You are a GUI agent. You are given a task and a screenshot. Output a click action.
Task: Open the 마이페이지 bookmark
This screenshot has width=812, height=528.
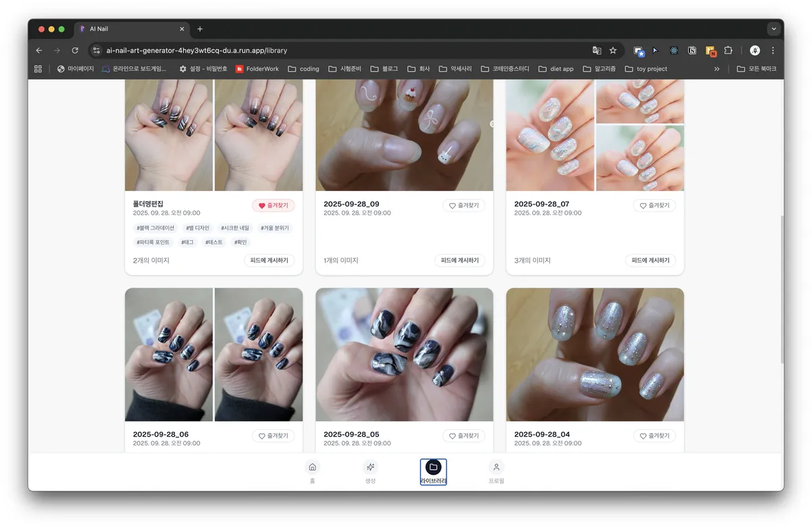(76, 68)
